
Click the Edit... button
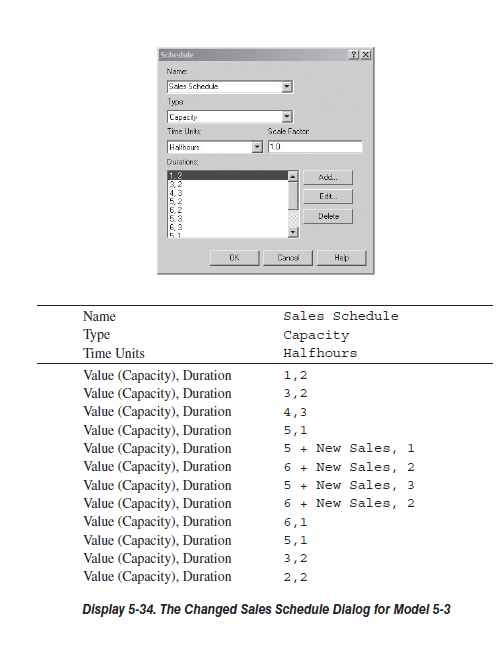click(328, 196)
